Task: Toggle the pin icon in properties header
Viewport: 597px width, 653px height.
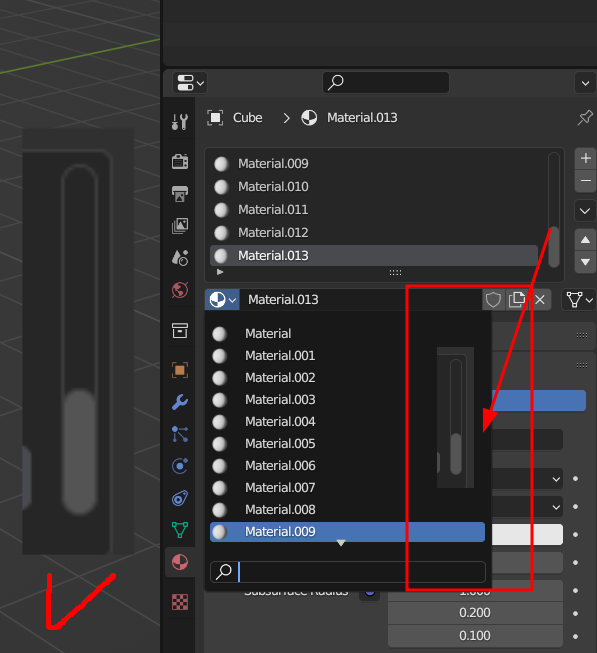Action: click(x=585, y=117)
